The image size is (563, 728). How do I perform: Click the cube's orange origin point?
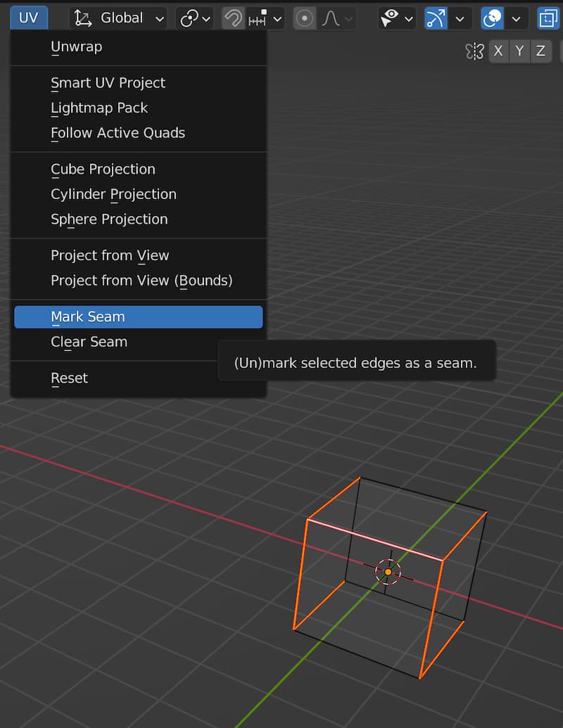(x=388, y=572)
